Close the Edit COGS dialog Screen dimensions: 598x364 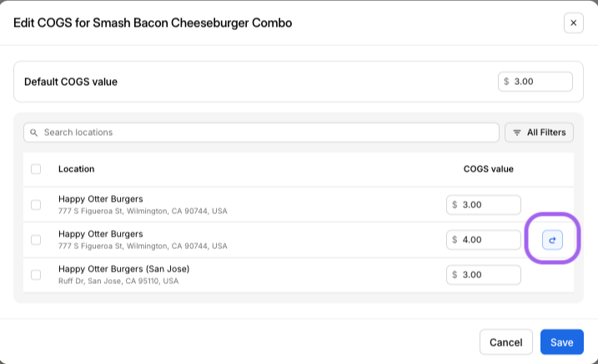(x=573, y=23)
